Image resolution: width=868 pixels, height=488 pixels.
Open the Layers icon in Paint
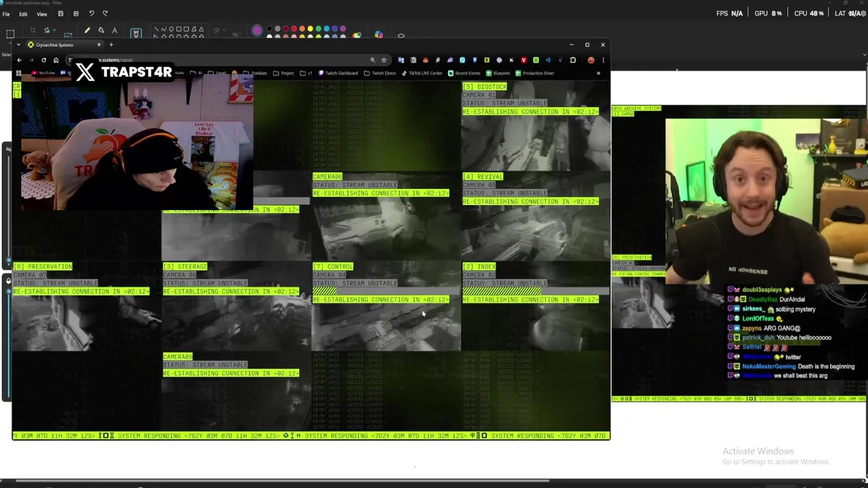point(401,36)
